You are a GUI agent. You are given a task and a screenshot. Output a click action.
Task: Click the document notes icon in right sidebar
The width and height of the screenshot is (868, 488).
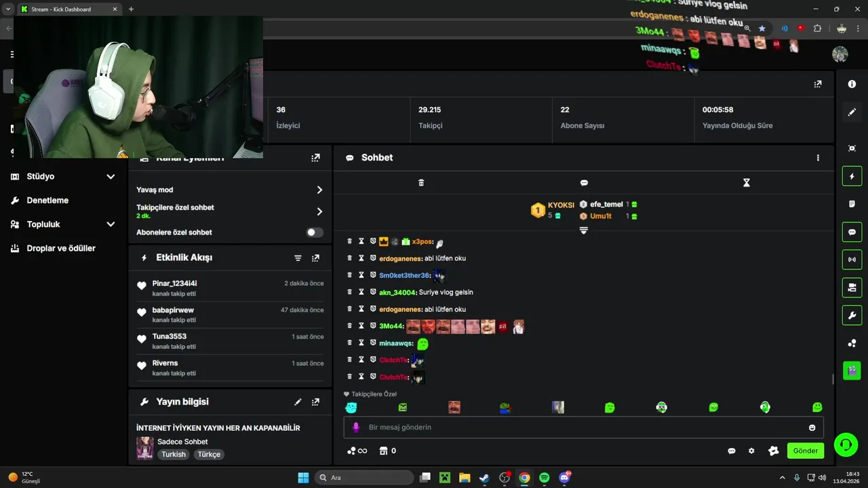tap(852, 204)
